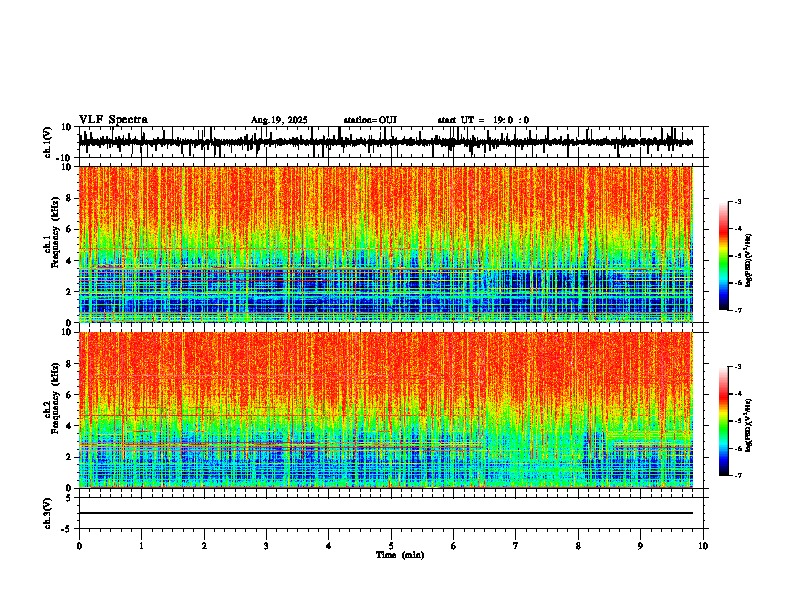The image size is (792, 612).
Task: Click inside the ch.1 spectrogram panel
Action: pyautogui.click(x=386, y=244)
